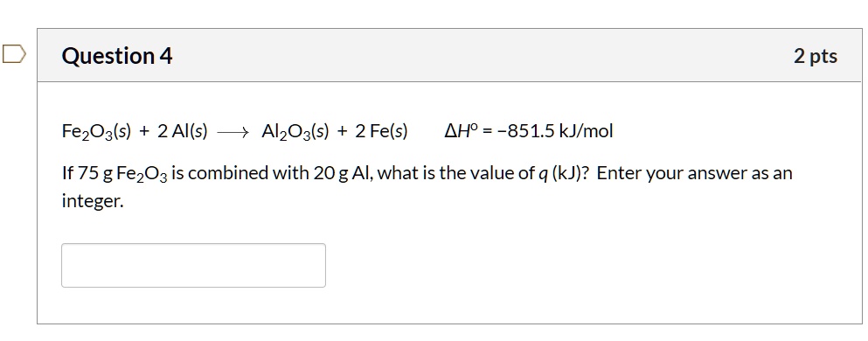The image size is (868, 341).
Task: Click the gray question header bar
Action: click(x=449, y=55)
